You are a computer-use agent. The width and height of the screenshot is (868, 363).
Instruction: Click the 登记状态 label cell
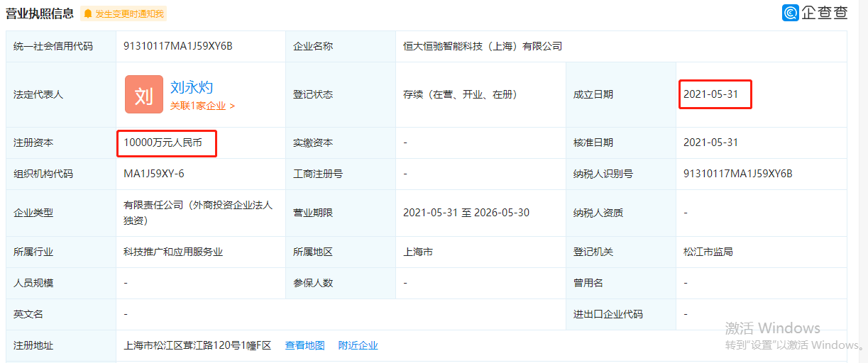pos(341,94)
